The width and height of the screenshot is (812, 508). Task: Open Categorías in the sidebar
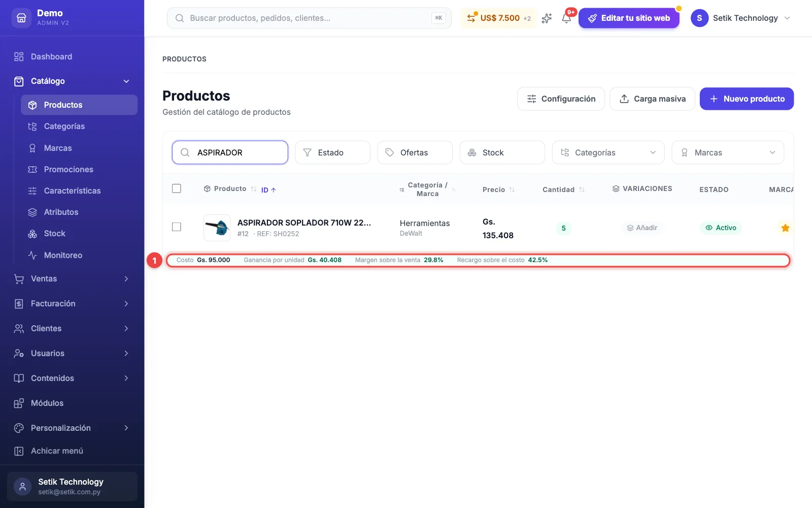pos(79,126)
